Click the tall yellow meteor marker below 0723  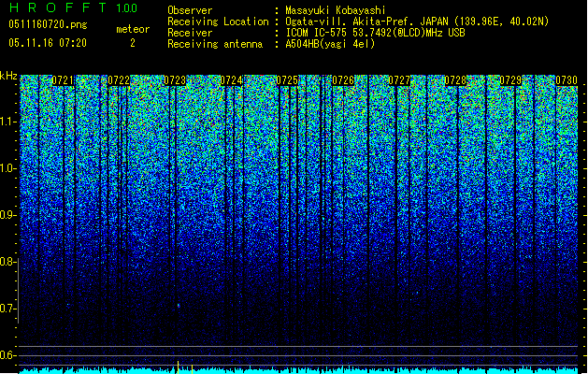coord(178,367)
